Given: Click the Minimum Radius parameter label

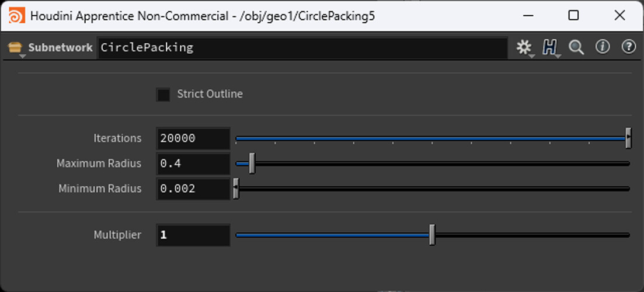Looking at the screenshot, I should [100, 189].
